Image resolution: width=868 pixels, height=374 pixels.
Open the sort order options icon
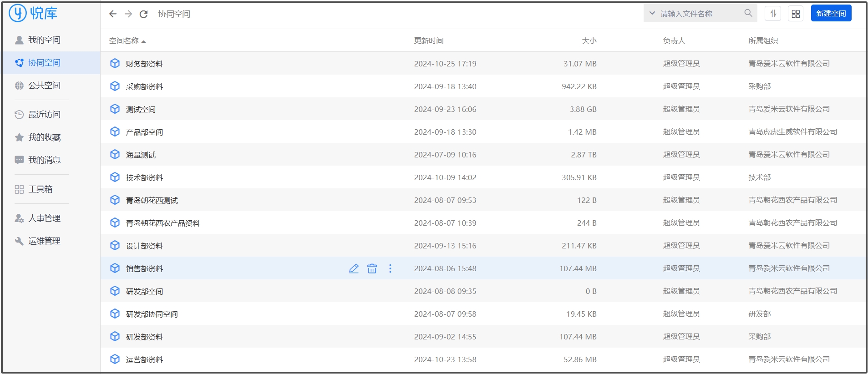coord(773,14)
